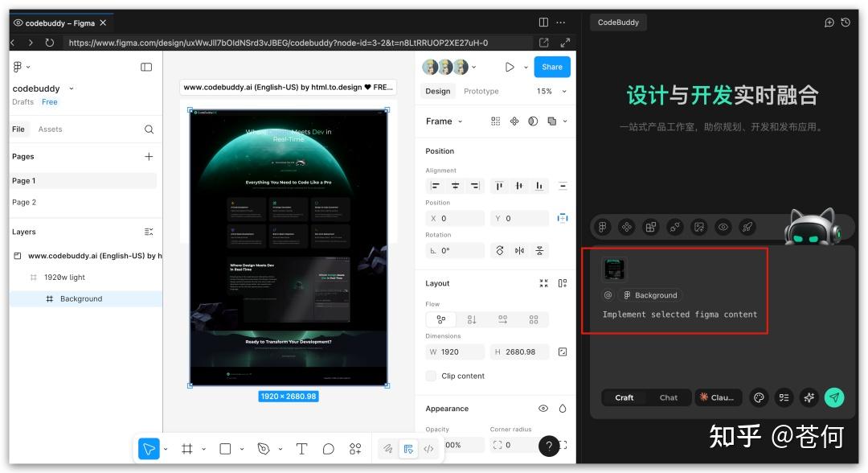Image resolution: width=868 pixels, height=473 pixels.
Task: Open Dev Mode with the code icon
Action: pyautogui.click(x=430, y=449)
